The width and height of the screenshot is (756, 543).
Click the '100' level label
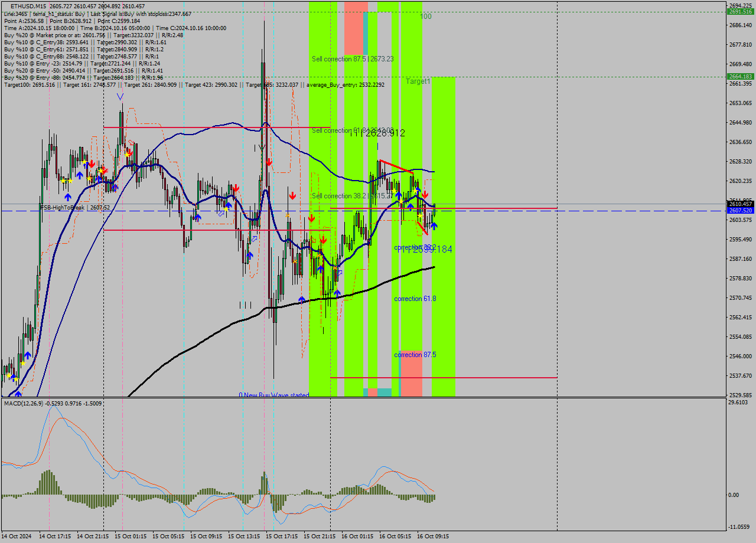pyautogui.click(x=426, y=17)
